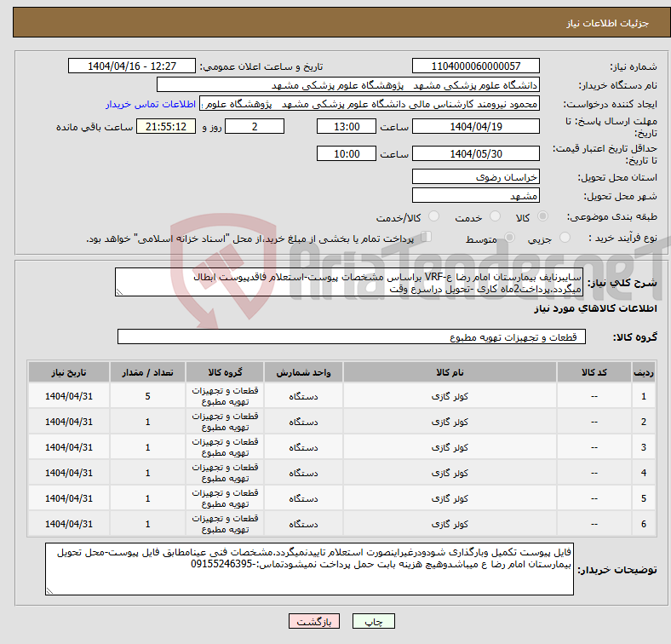Click کولر گازی in row 1

pos(450,396)
